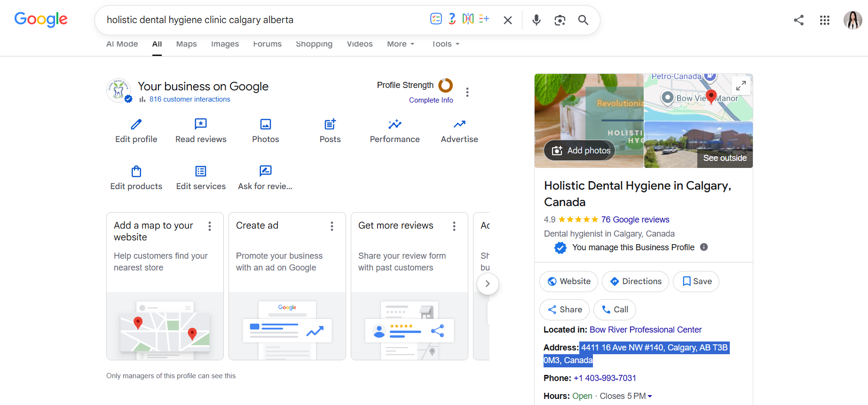The width and height of the screenshot is (868, 405).
Task: Open 76 Google reviews link
Action: (x=635, y=220)
